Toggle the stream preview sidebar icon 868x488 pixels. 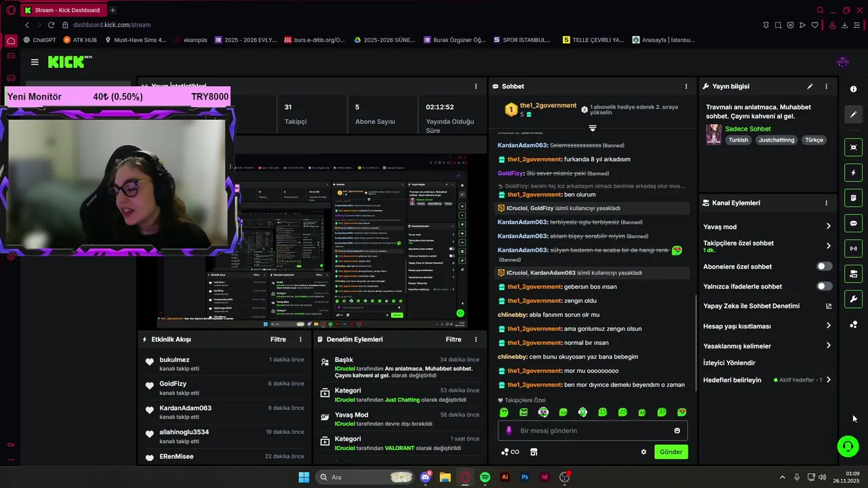click(853, 147)
